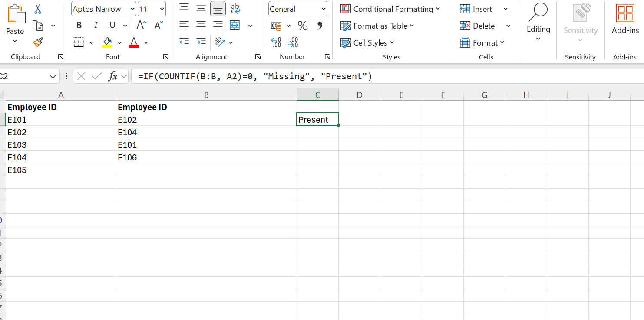Click the Insert Function fx icon

point(113,77)
